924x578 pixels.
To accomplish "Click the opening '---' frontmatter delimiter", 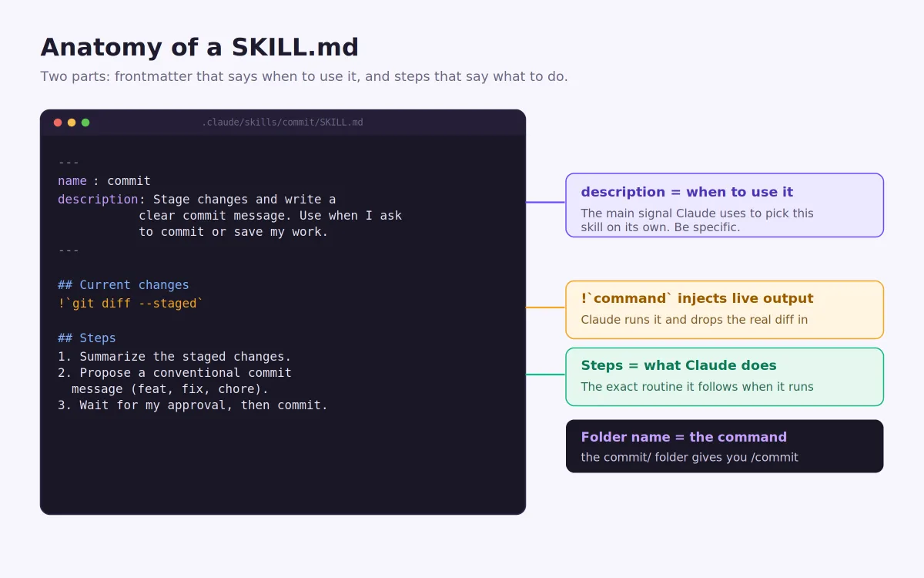I will 69,163.
